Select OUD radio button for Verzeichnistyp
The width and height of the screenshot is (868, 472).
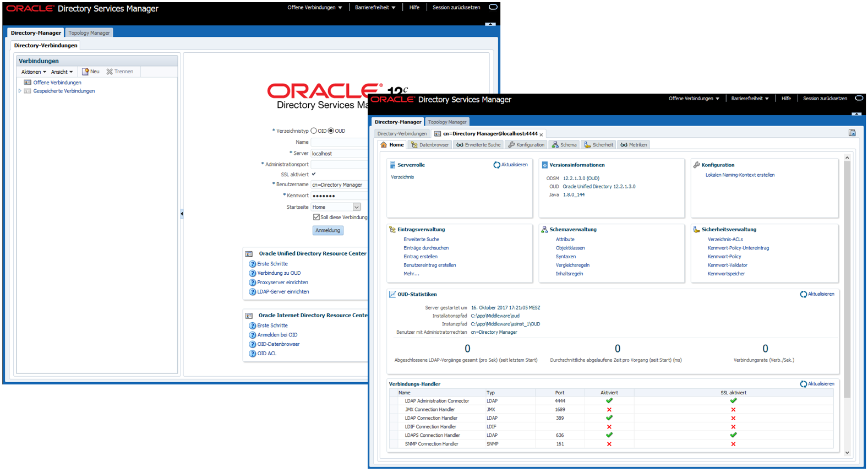pos(331,131)
